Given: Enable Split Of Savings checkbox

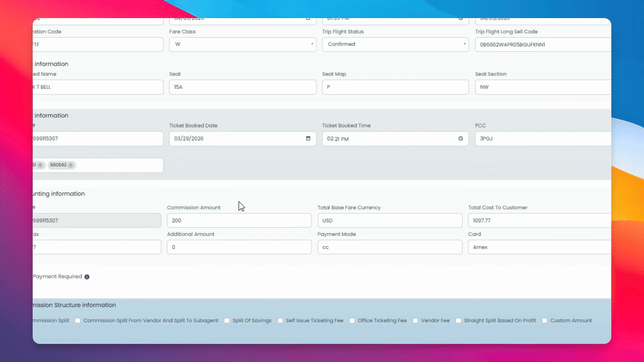Looking at the screenshot, I should tap(227, 321).
